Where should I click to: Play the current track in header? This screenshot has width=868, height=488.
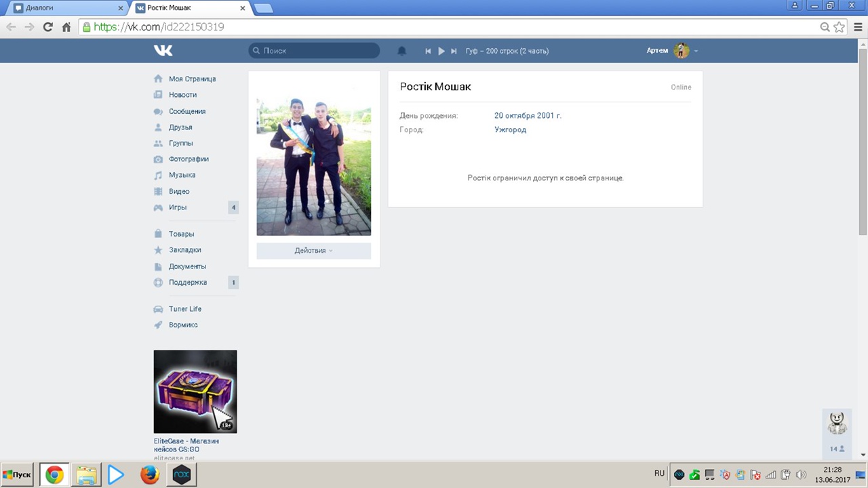[x=441, y=51]
